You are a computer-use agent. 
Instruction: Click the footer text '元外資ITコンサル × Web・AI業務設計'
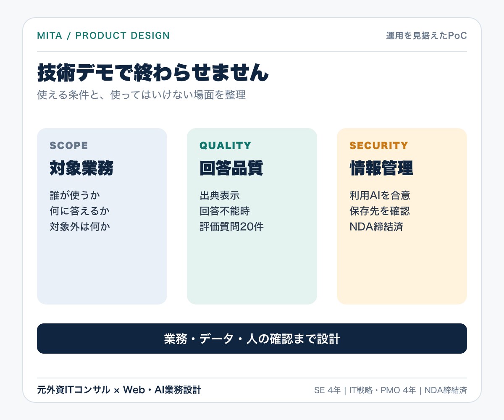(119, 390)
